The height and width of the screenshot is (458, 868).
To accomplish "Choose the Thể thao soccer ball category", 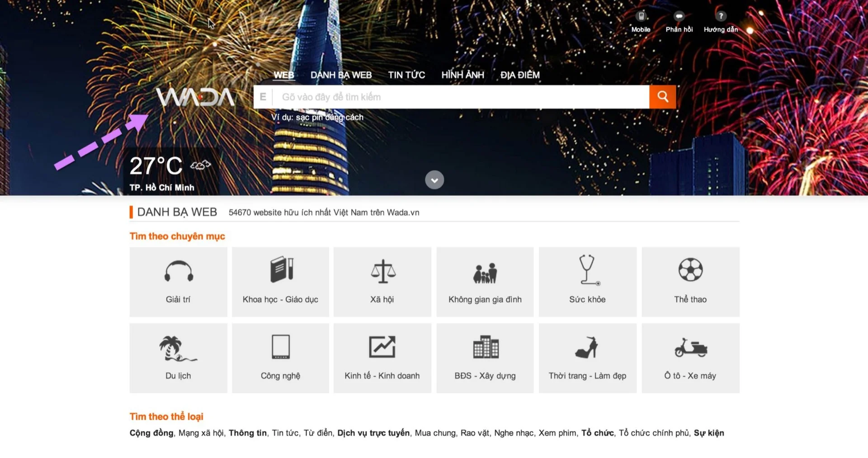I will tap(690, 281).
